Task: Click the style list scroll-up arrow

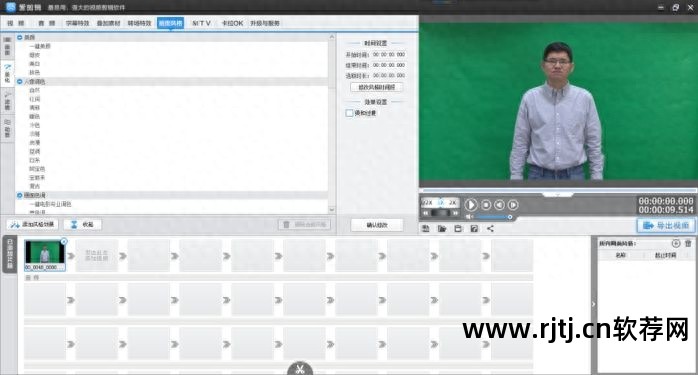Action: (x=332, y=37)
